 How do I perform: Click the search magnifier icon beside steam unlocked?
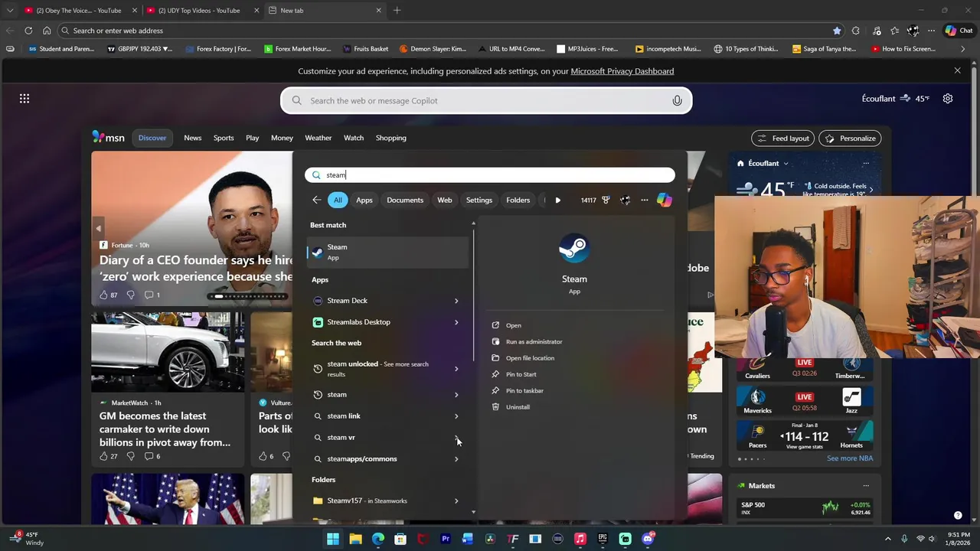[318, 369]
